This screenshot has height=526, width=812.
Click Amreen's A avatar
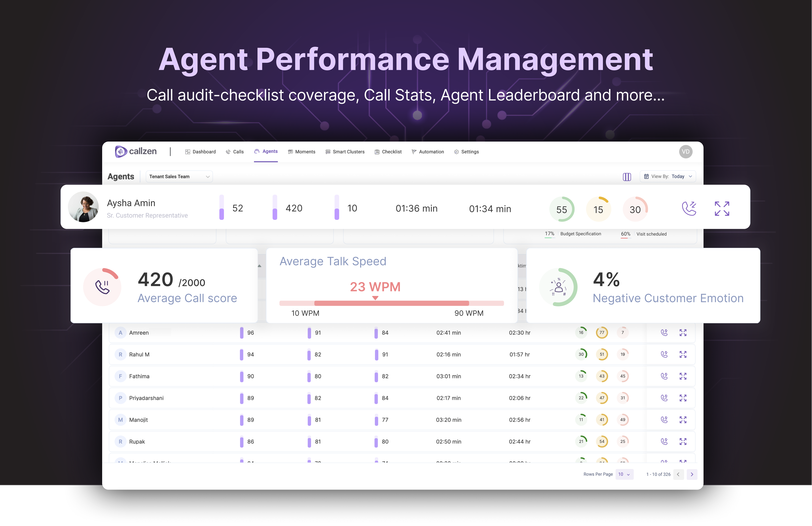pos(120,333)
